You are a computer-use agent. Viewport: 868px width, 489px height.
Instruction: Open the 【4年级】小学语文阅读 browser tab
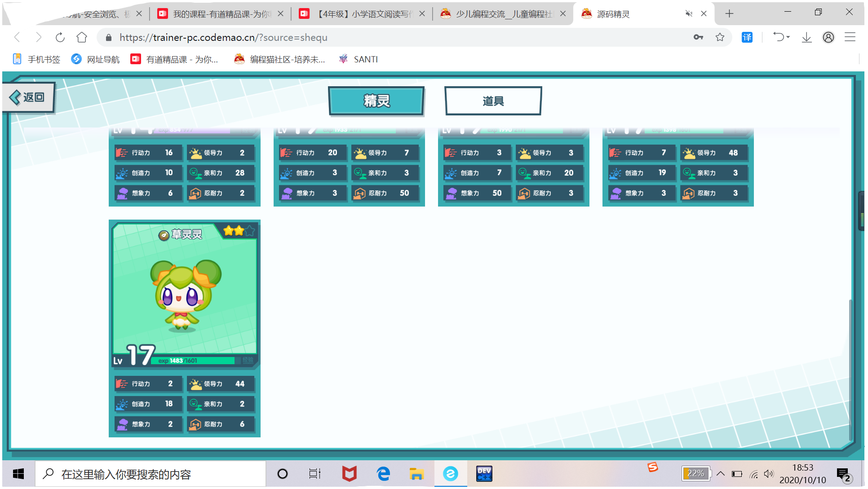click(362, 14)
